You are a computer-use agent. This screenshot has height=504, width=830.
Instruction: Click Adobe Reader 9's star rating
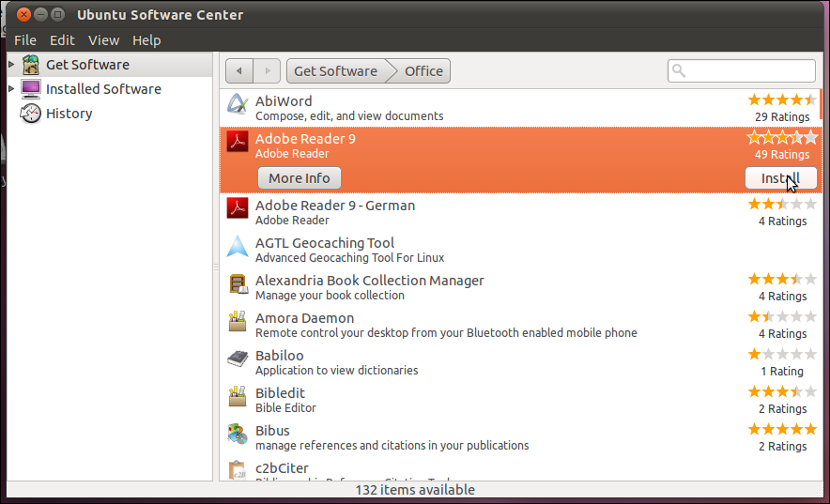(782, 138)
